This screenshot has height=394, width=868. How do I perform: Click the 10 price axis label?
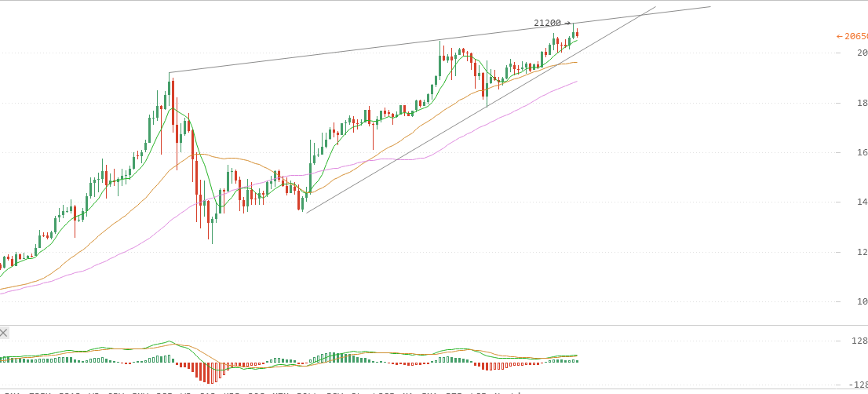[x=861, y=301]
